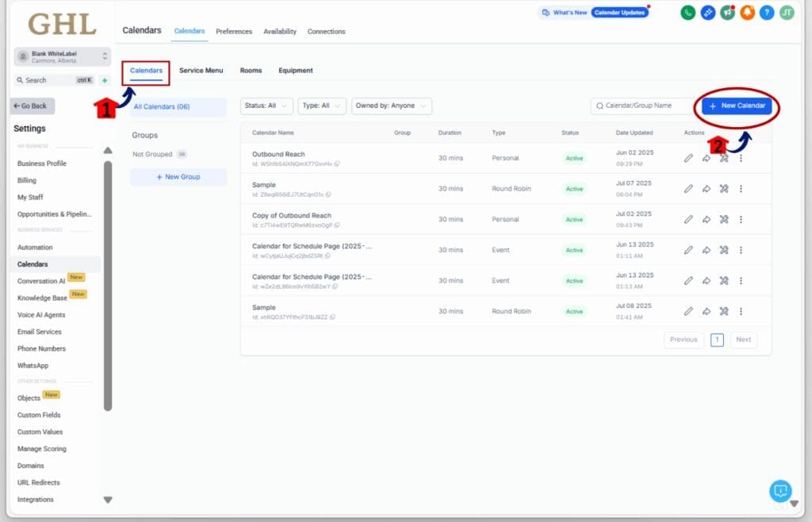Open more actions for Sample Jul 08
Viewport: 812px width, 522px height.
pyautogui.click(x=741, y=311)
